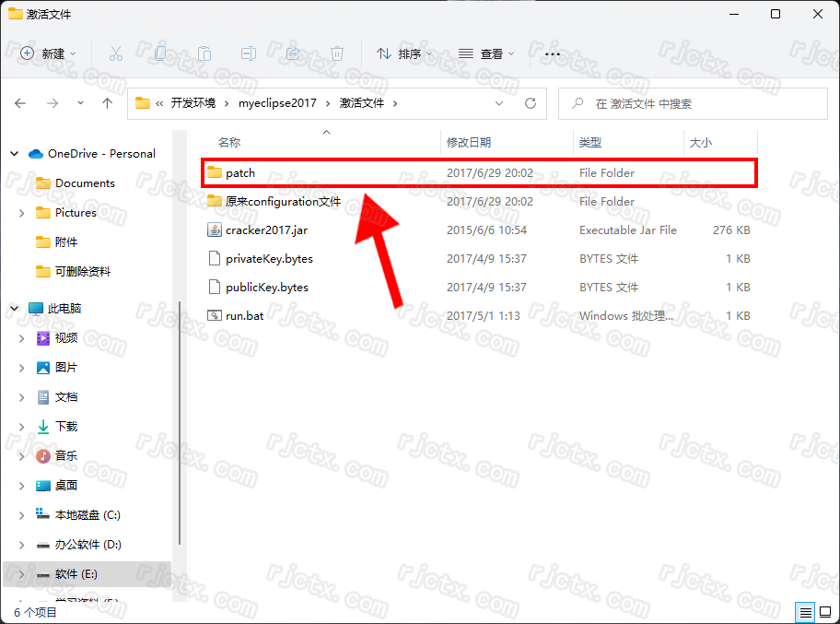The width and height of the screenshot is (840, 624).
Task: Expand the 此电脑 tree node
Action: point(15,309)
